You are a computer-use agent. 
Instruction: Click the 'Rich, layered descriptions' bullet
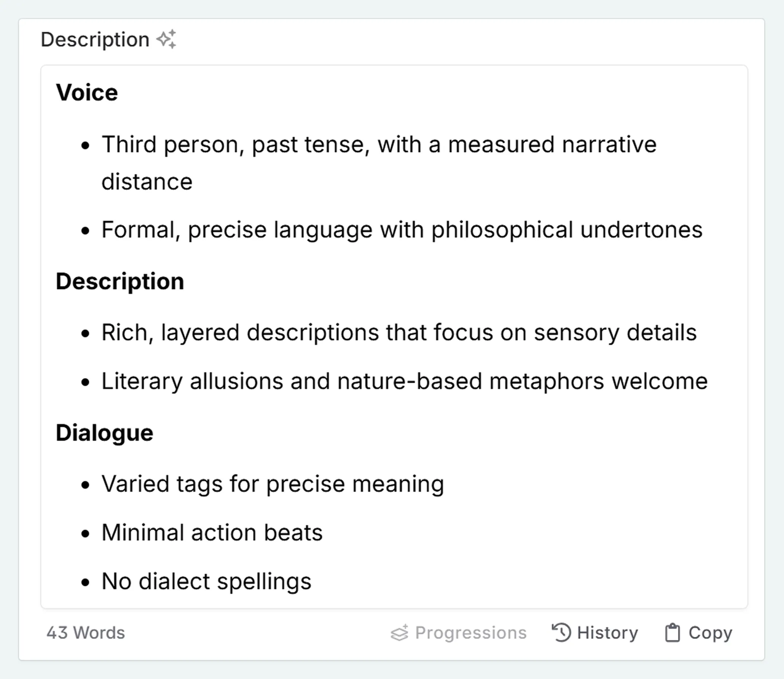(x=398, y=332)
